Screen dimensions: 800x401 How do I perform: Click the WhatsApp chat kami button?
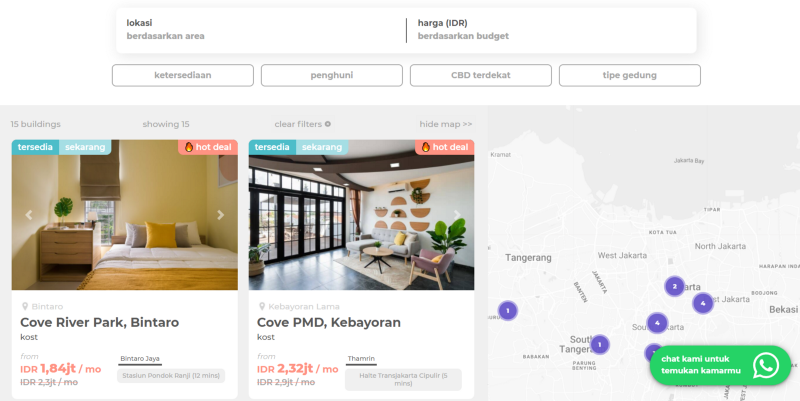tap(720, 365)
